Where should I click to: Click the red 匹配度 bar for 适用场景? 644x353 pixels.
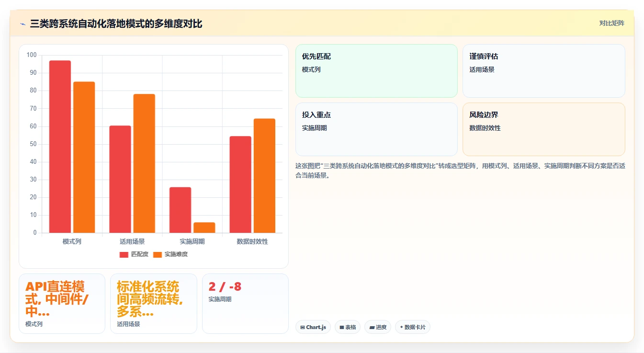[120, 179]
